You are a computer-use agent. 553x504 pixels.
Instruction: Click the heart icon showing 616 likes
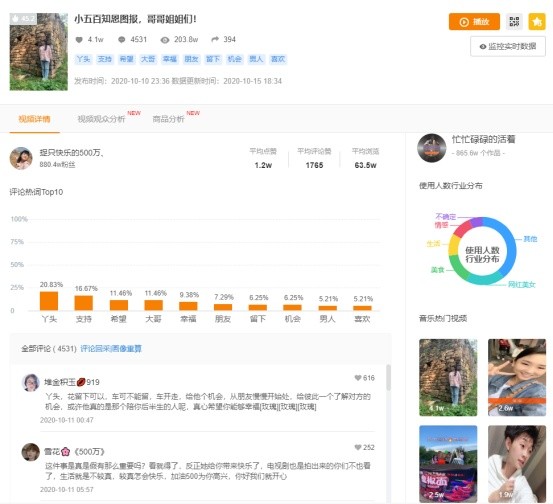tap(358, 378)
